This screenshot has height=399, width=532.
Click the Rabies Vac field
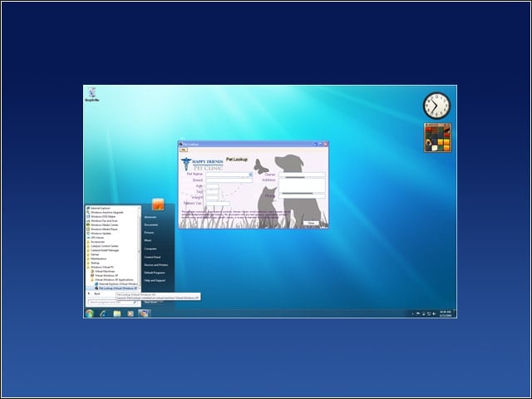(218, 203)
